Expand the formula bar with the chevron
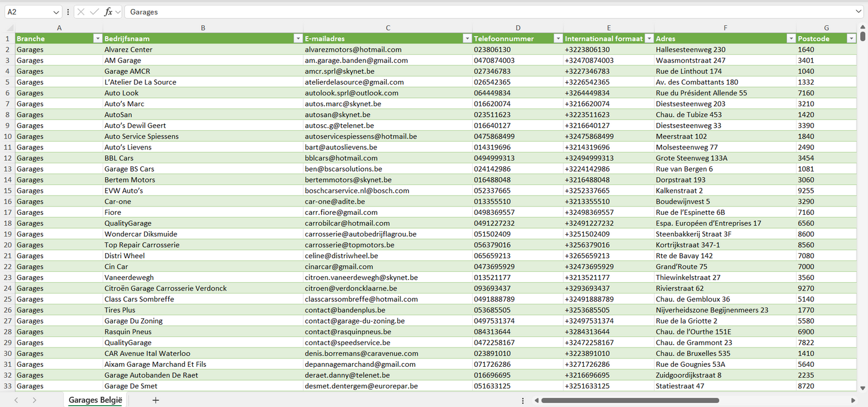Image resolution: width=868 pixels, height=407 pixels. pyautogui.click(x=858, y=12)
